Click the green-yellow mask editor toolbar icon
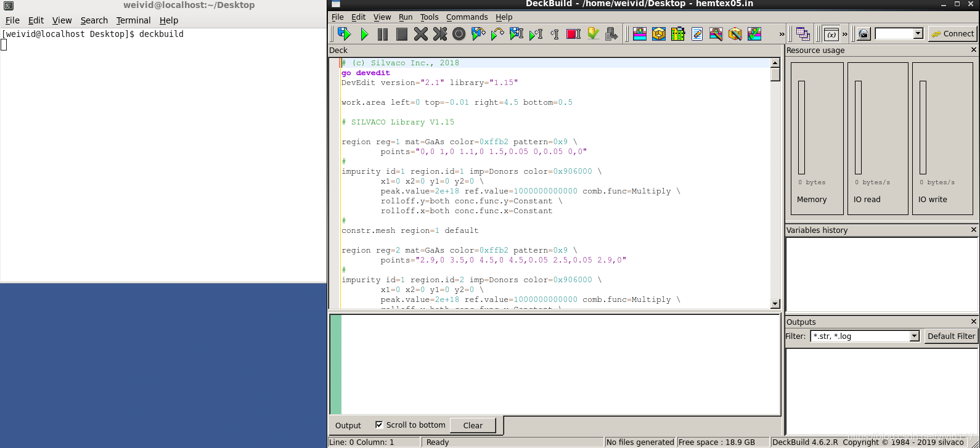Image resolution: width=980 pixels, height=448 pixels. click(x=678, y=34)
